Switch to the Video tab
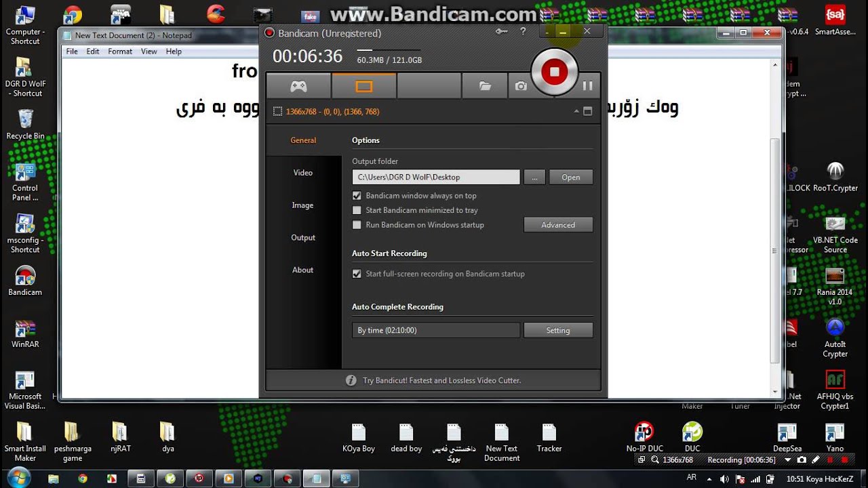 pos(303,173)
